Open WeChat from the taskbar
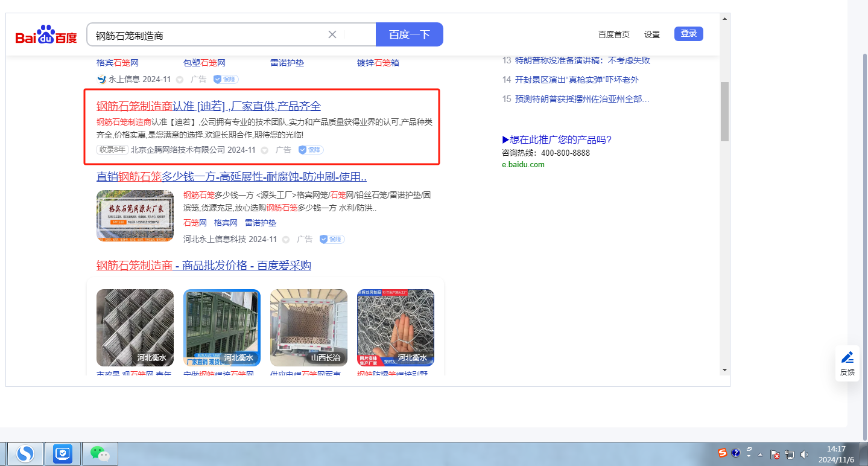 (100, 453)
